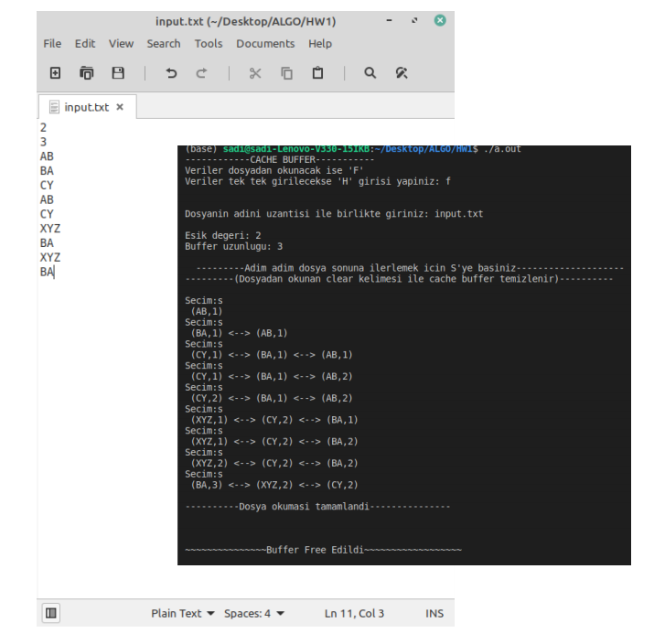Viewport: 654px width, 644px height.
Task: Undo the last edit
Action: point(171,73)
